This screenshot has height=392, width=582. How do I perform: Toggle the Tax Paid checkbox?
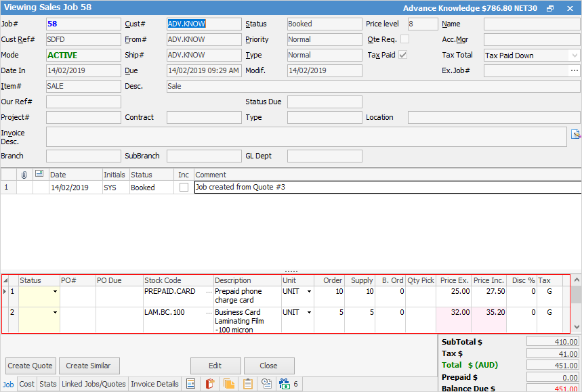point(403,56)
